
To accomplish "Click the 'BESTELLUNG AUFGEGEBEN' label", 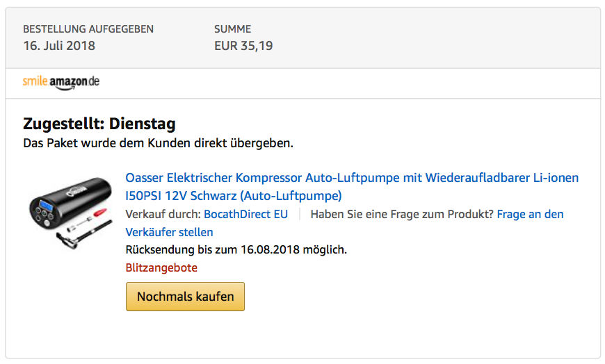I will coord(88,29).
